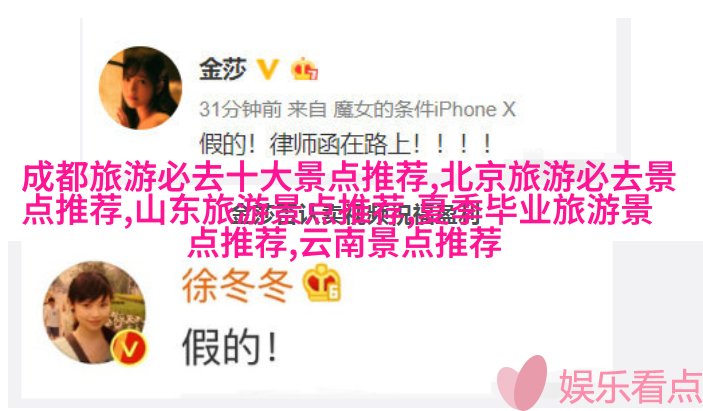The height and width of the screenshot is (411, 703).
Task: Click the yellow V verified badge beside 金莎
Action: [x=268, y=70]
